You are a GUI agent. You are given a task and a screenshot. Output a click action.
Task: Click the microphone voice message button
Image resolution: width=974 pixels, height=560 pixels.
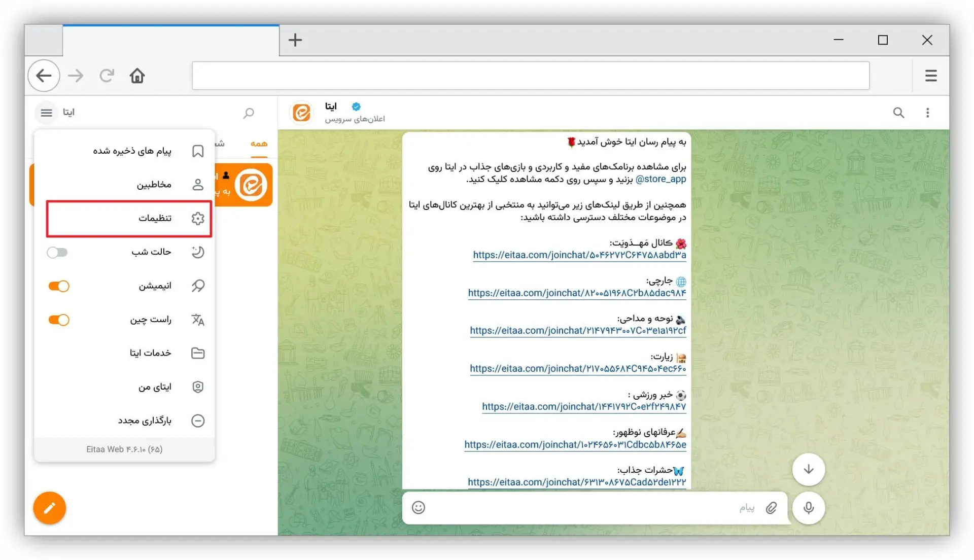pos(809,508)
